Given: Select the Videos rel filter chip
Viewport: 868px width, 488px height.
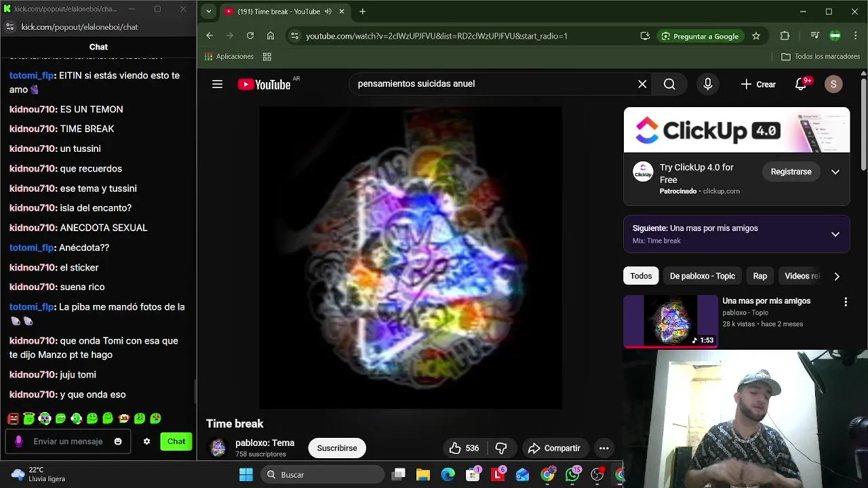Looking at the screenshot, I should pyautogui.click(x=802, y=276).
